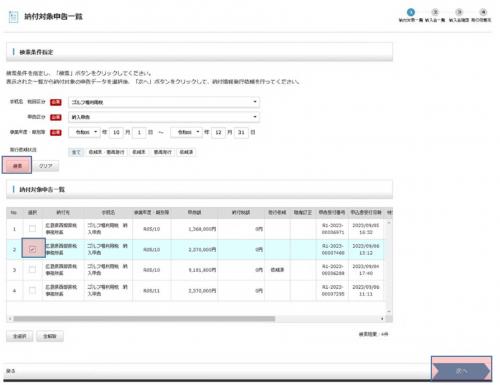The height and width of the screenshot is (385, 500).
Task: Open the start-date era dropdown
Action: (x=84, y=132)
